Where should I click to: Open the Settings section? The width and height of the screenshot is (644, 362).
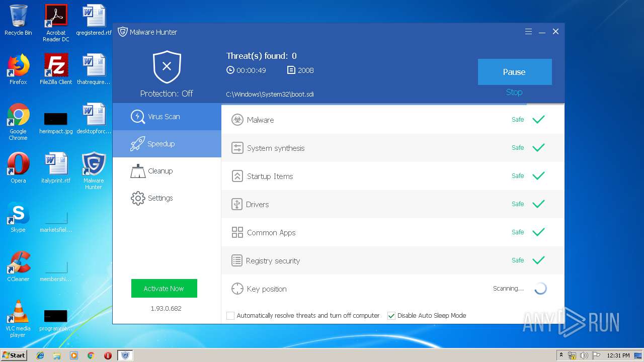[167, 198]
